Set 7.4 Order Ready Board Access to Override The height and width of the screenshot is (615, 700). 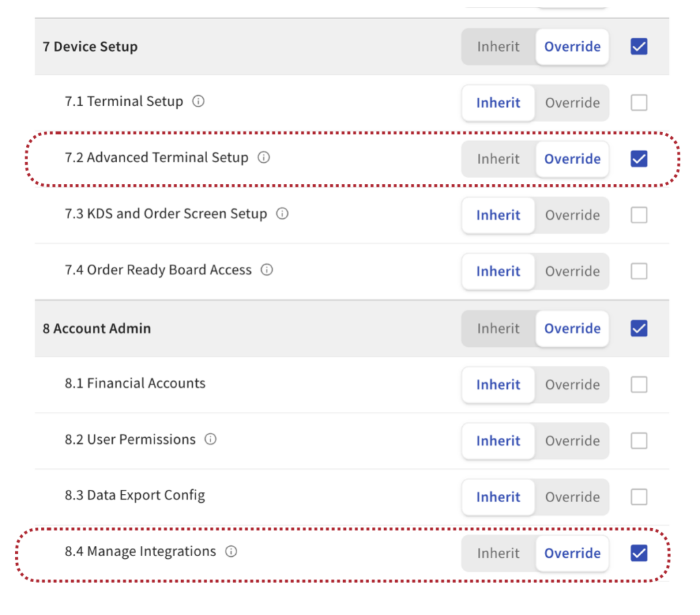pos(572,271)
